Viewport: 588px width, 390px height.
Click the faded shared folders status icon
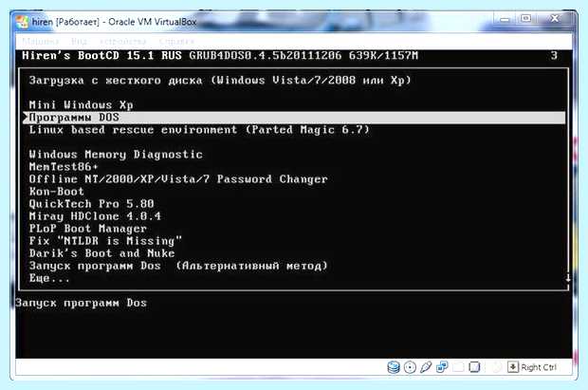pos(459,366)
